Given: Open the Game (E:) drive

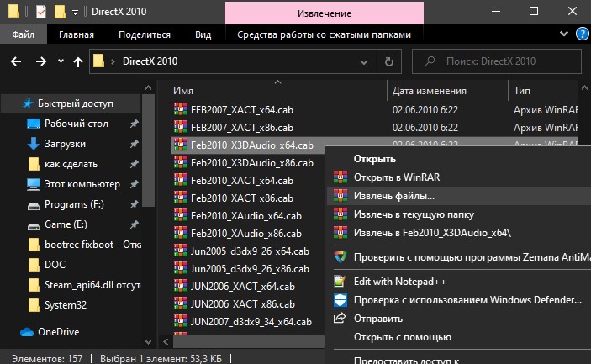Looking at the screenshot, I should click(x=66, y=224).
